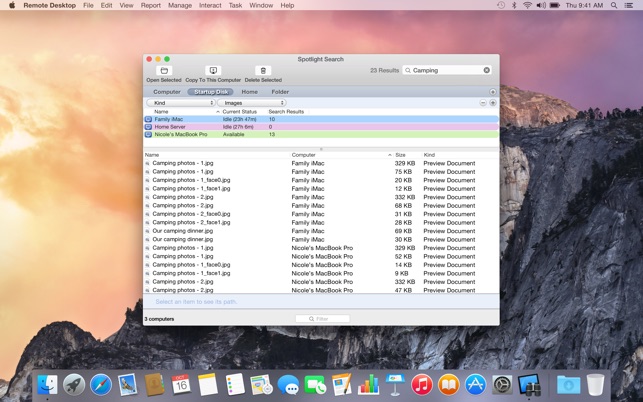643x402 pixels.
Task: Open the Kind criteria dropdown
Action: pos(181,103)
